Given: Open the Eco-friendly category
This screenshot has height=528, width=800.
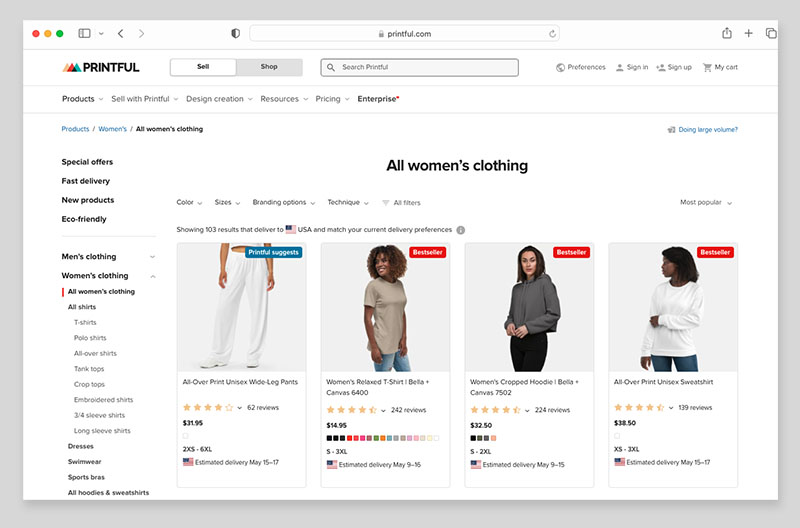Looking at the screenshot, I should click(x=84, y=219).
